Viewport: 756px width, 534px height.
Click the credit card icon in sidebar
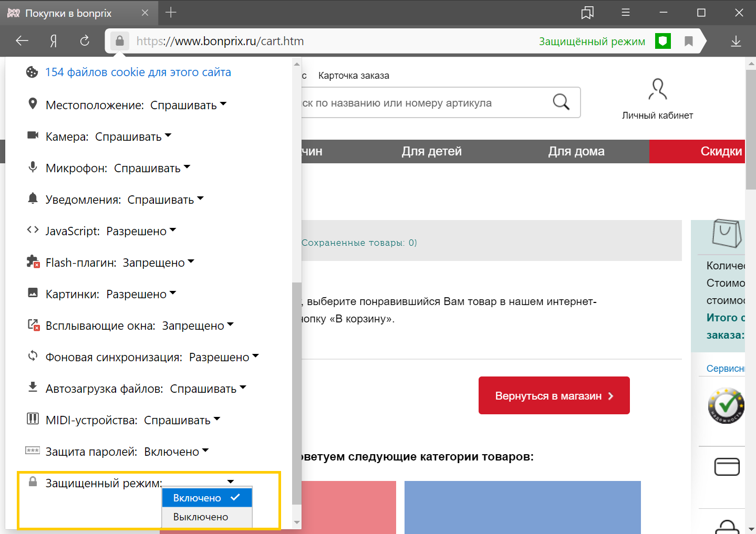(727, 466)
